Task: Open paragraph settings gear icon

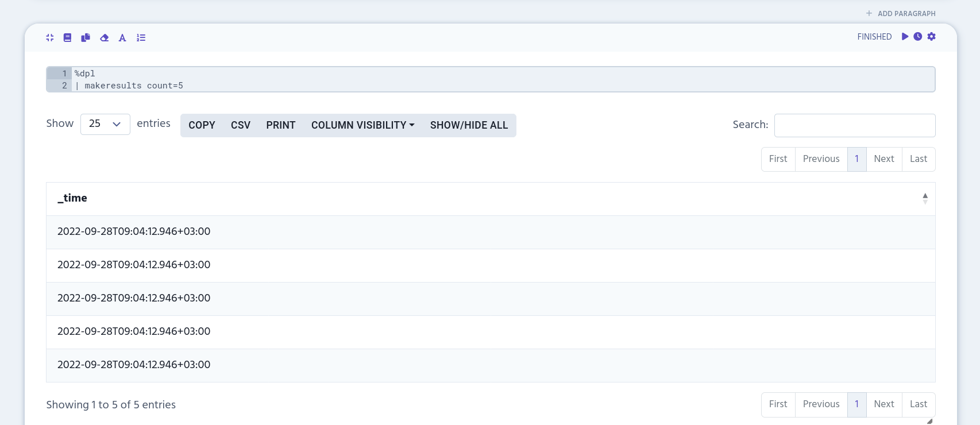Action: pos(932,37)
